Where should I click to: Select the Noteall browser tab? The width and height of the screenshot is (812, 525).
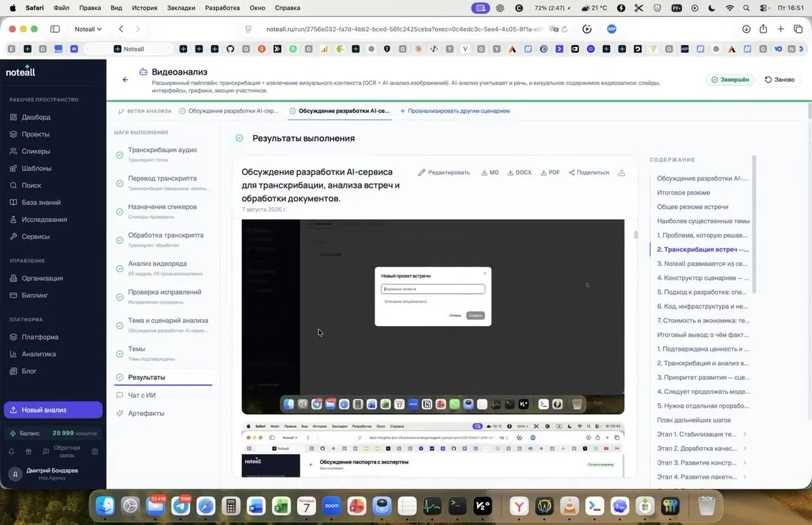point(129,49)
